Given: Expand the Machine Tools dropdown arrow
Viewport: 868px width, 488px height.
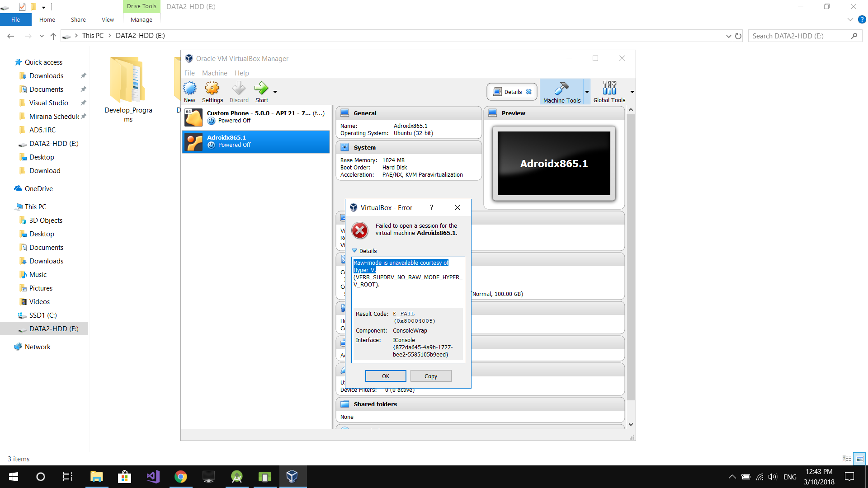Looking at the screenshot, I should 587,92.
